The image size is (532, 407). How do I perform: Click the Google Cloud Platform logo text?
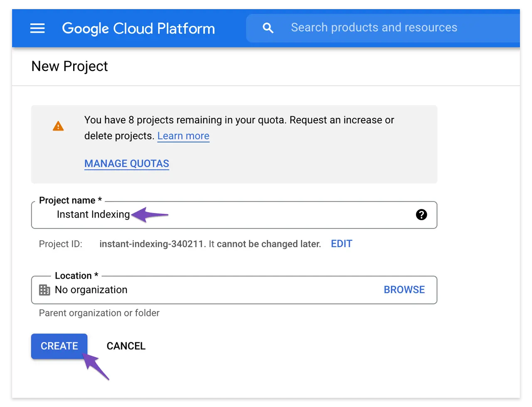(138, 28)
